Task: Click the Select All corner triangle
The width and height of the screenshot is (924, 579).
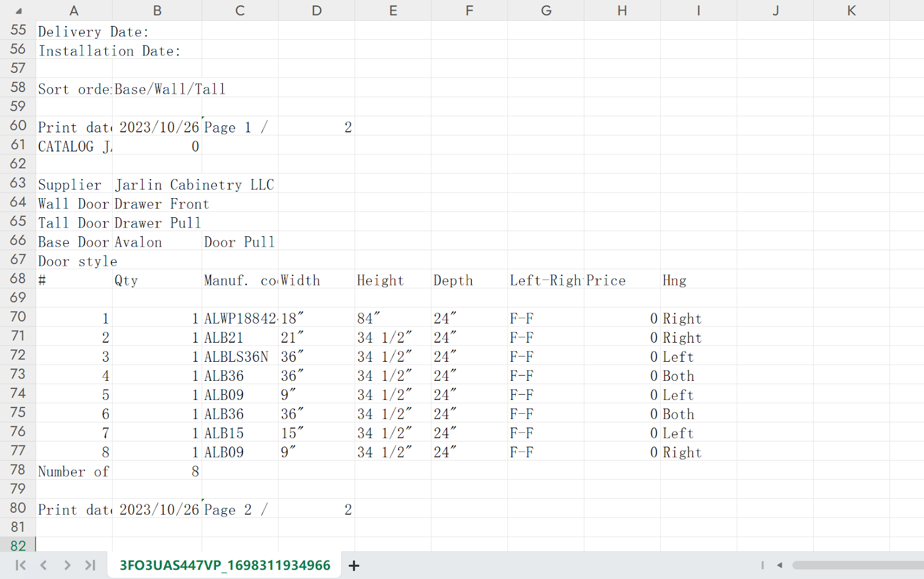Action: tap(18, 11)
